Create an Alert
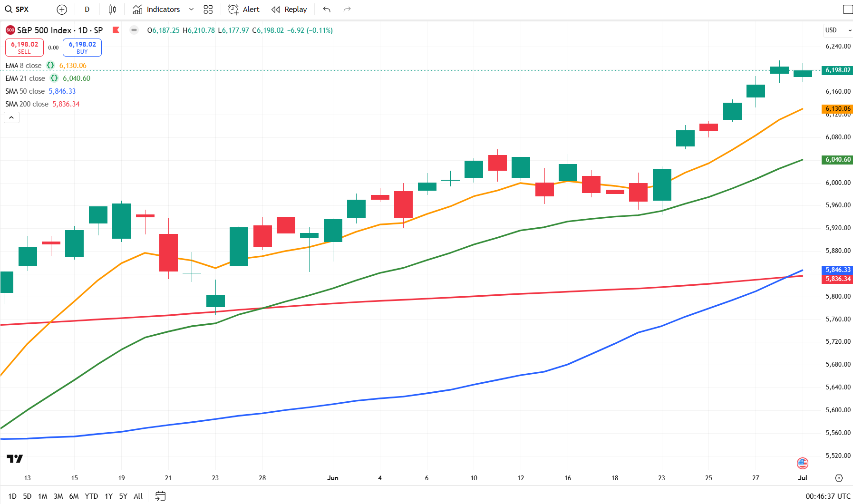The height and width of the screenshot is (504, 853). 243,10
